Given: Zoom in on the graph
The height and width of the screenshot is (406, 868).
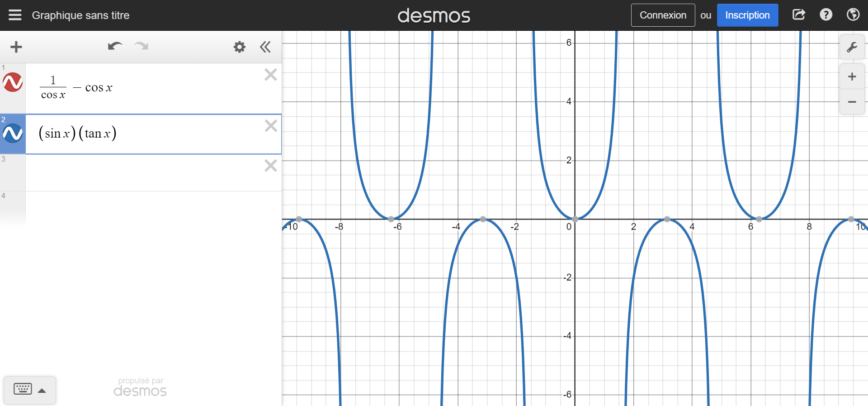Looking at the screenshot, I should pos(852,77).
